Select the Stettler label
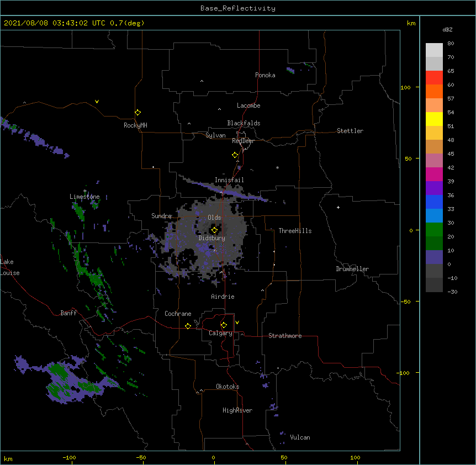The height and width of the screenshot is (465, 476). (x=350, y=131)
